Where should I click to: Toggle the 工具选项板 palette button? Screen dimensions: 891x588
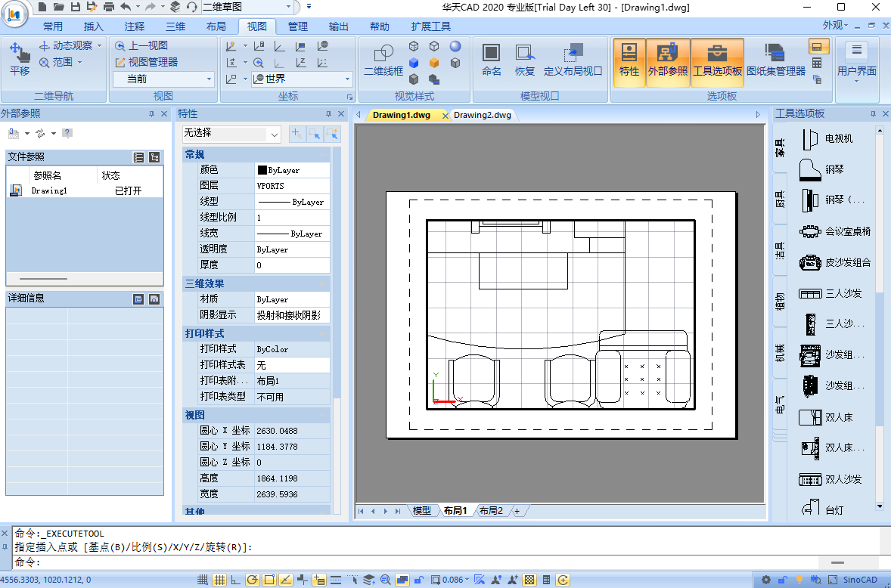[717, 61]
